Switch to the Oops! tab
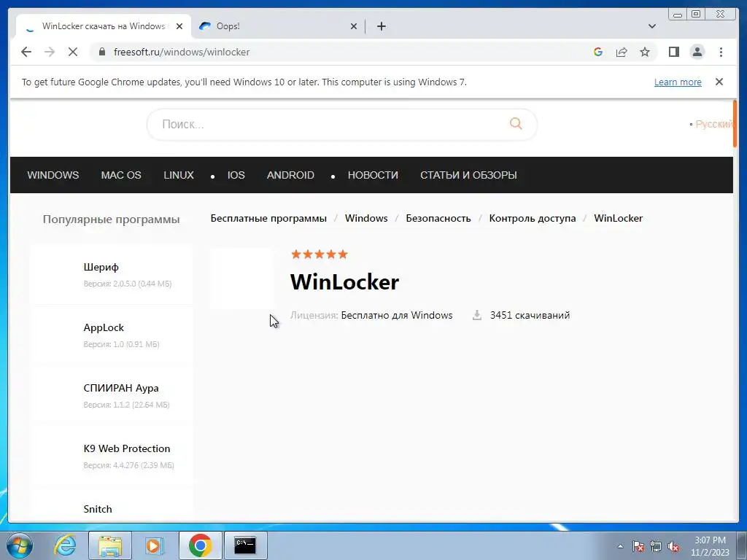 (x=277, y=26)
